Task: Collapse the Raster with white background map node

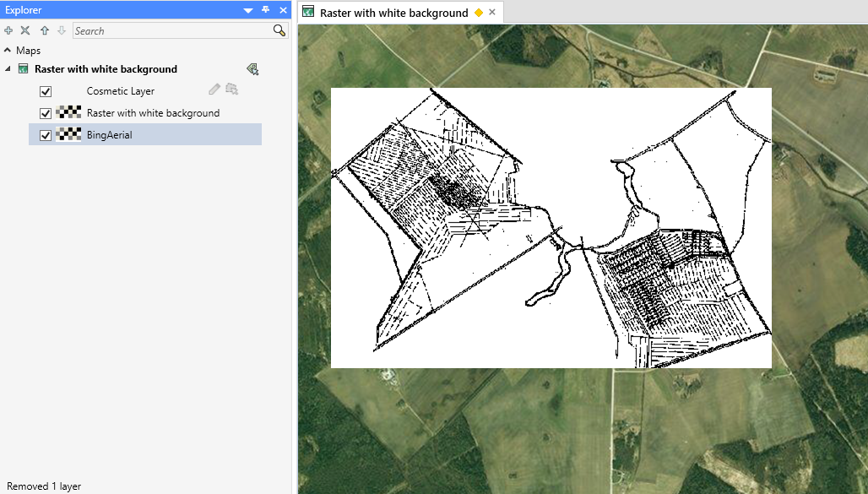Action: [x=8, y=69]
